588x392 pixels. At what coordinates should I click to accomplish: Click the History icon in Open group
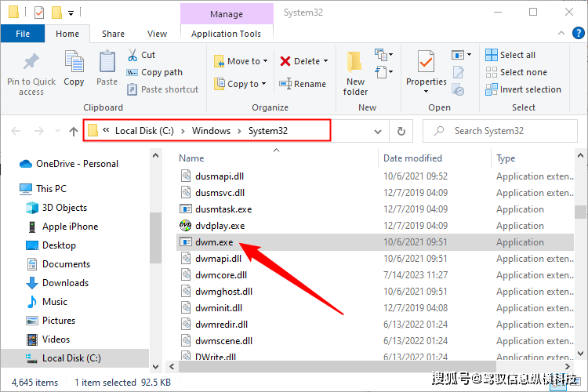coord(459,90)
